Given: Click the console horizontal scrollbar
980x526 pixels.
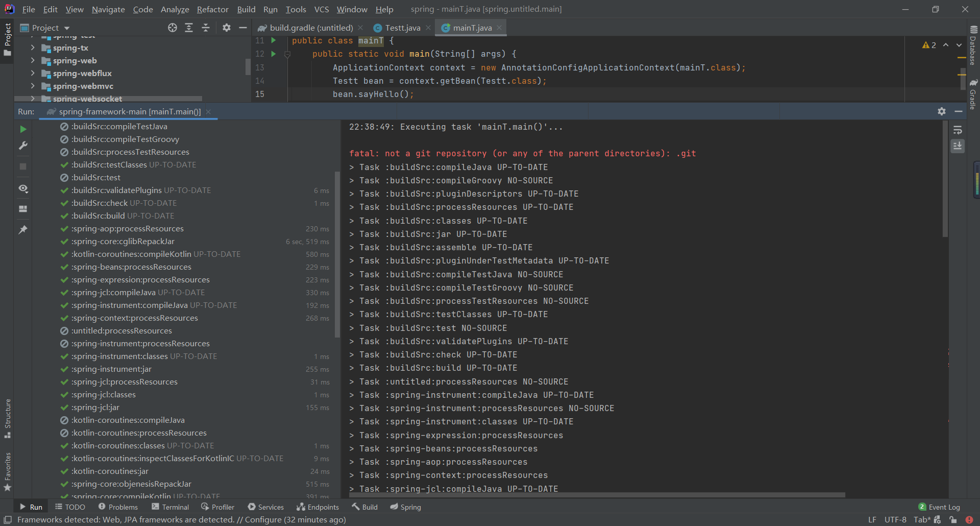Looking at the screenshot, I should point(597,495).
